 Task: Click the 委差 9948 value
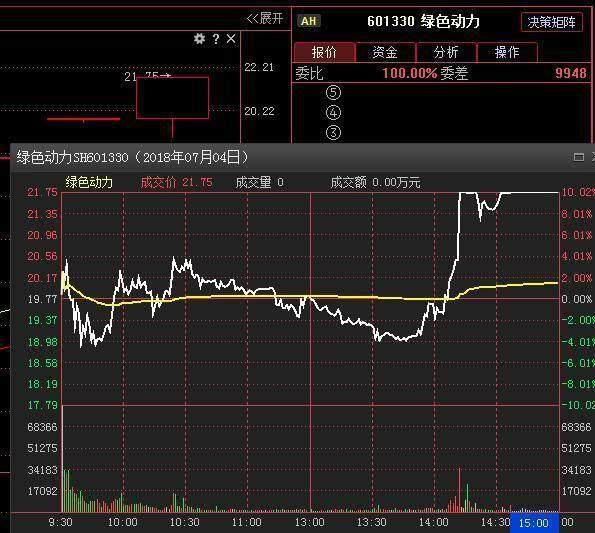571,73
